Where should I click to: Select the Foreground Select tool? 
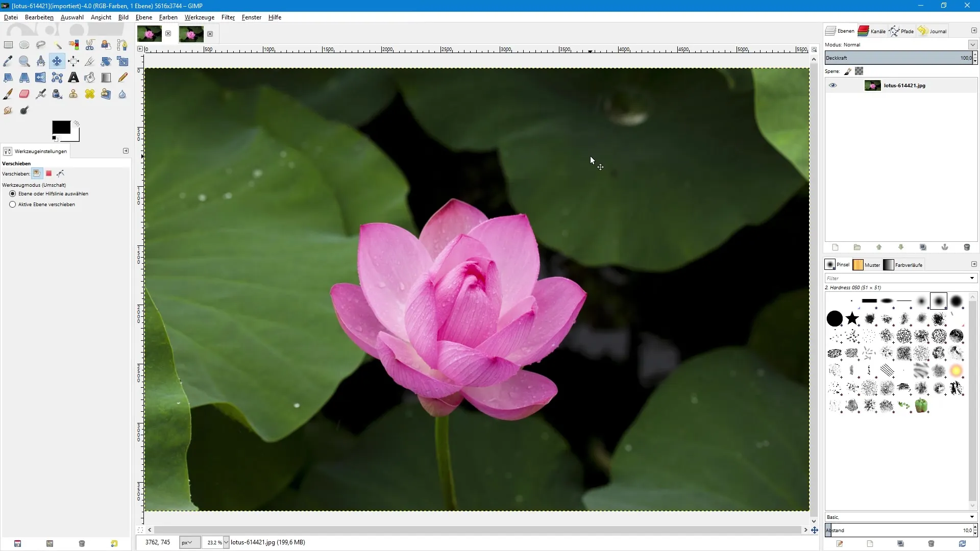106,45
